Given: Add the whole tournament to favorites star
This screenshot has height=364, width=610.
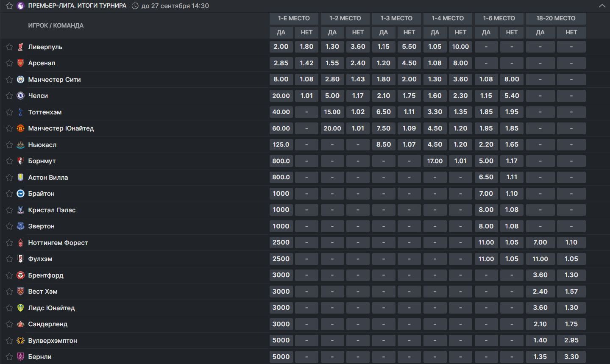Looking at the screenshot, I should coord(9,6).
